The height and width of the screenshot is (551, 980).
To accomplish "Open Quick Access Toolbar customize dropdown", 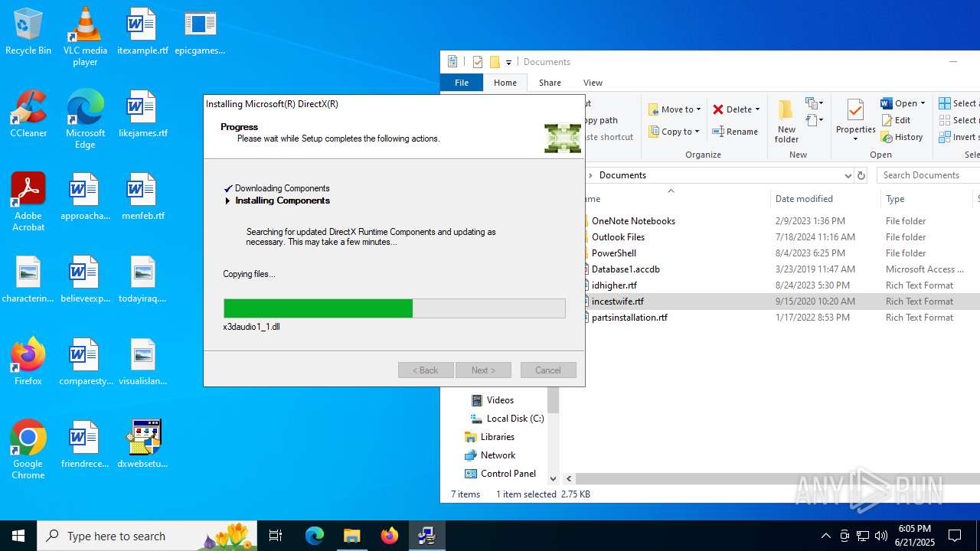I will tap(508, 62).
